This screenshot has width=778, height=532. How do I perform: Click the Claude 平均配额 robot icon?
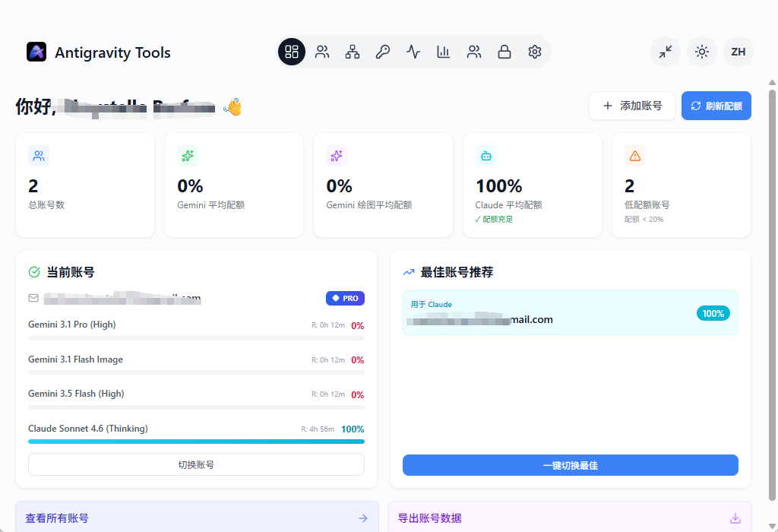pyautogui.click(x=486, y=156)
